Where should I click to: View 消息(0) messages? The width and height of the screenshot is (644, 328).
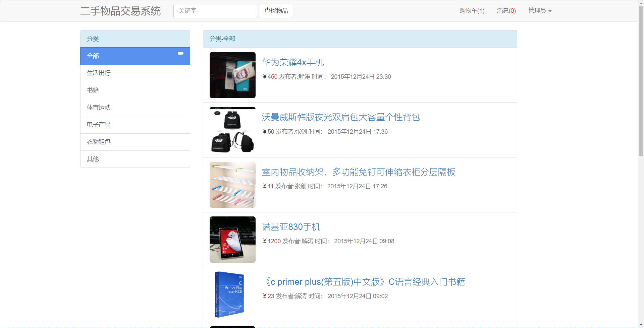(x=506, y=11)
